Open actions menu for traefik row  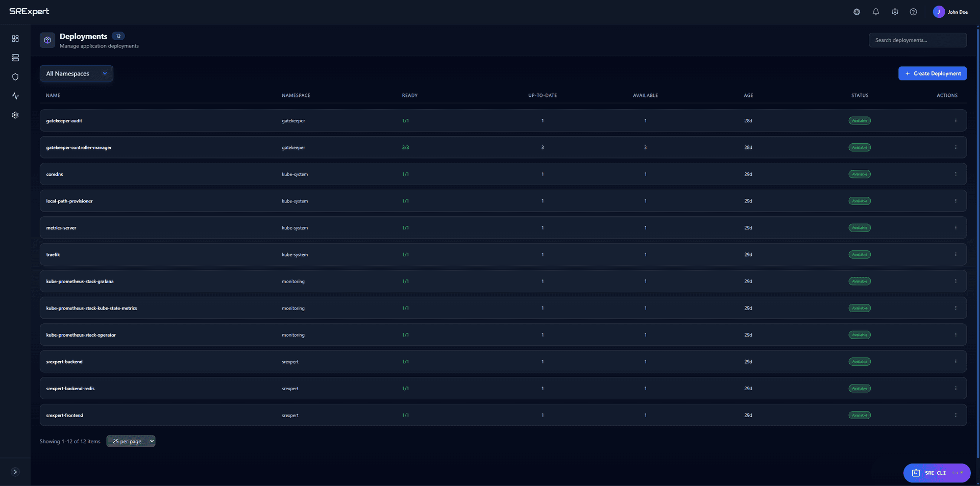click(955, 254)
